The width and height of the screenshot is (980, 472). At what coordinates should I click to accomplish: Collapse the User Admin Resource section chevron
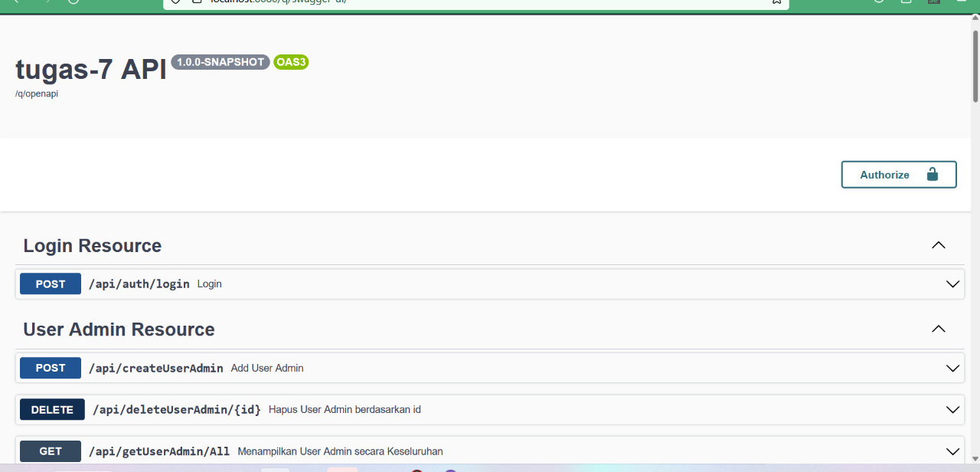tap(938, 329)
